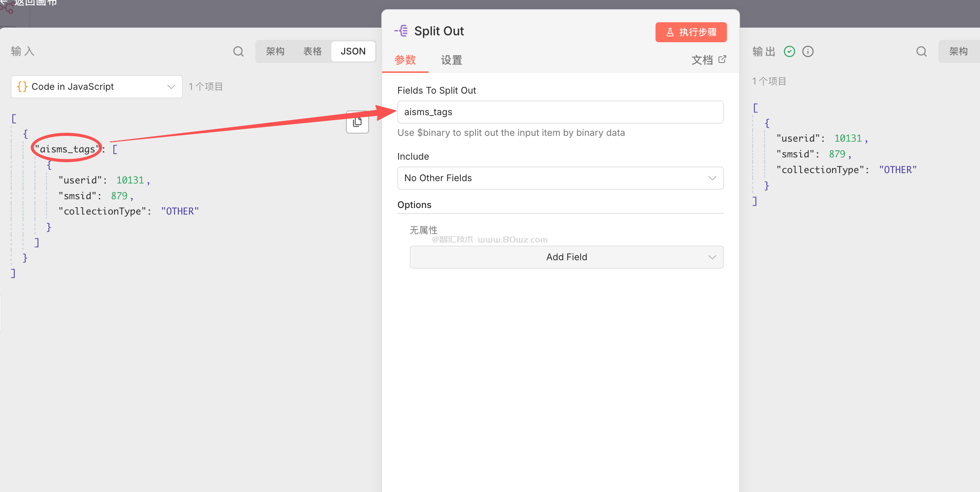The image size is (980, 492).
Task: Open docs via external link icon
Action: click(722, 59)
